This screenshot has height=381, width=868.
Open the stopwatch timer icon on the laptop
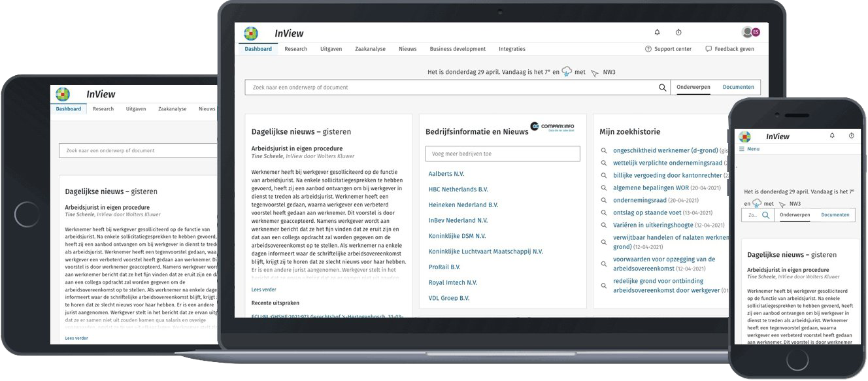point(678,32)
